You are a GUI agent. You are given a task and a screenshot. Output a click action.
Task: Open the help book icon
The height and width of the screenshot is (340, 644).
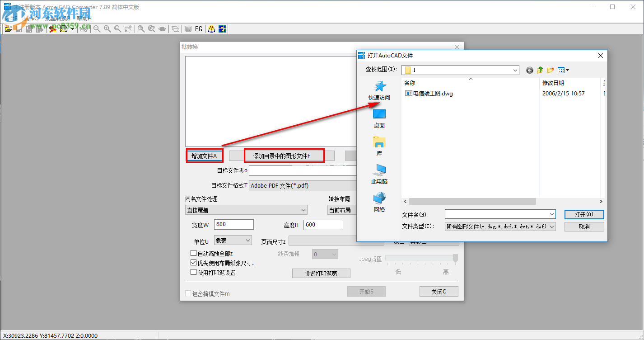[211, 29]
